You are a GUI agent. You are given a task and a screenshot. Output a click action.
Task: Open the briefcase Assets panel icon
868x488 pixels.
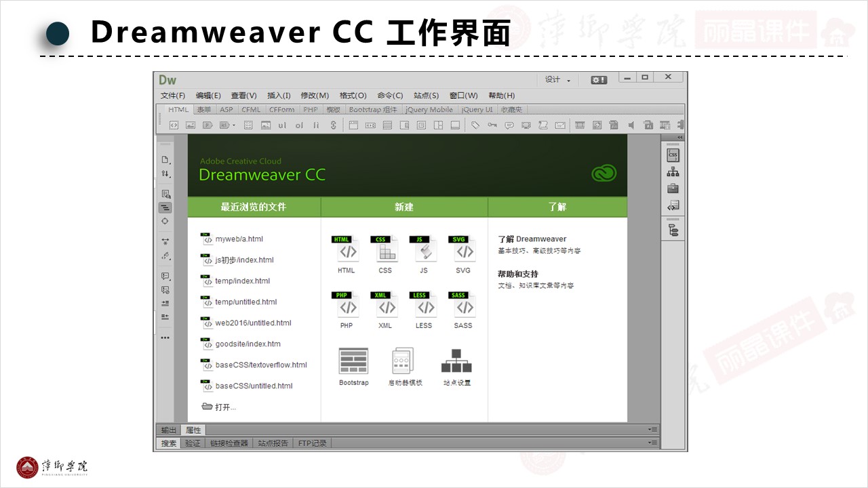[x=673, y=188]
